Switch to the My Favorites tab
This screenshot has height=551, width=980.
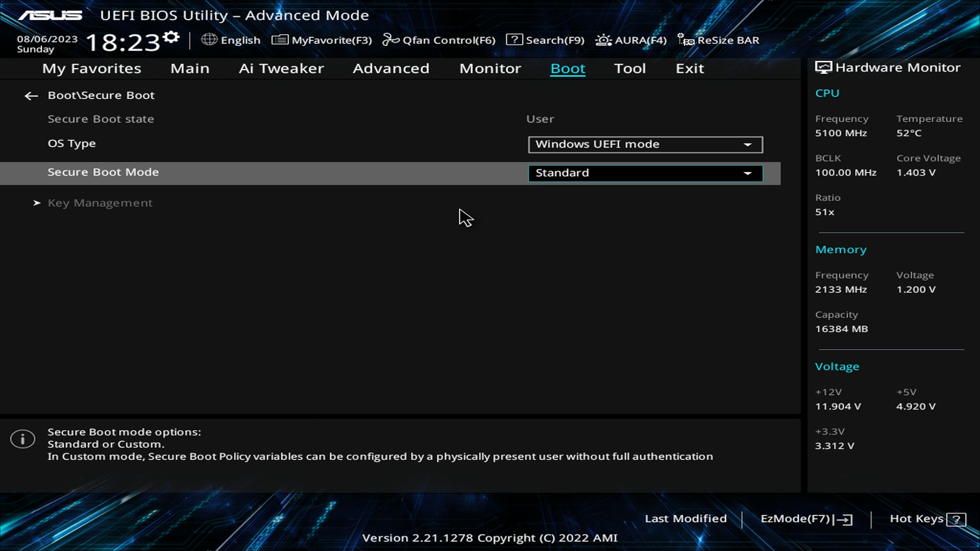click(92, 68)
